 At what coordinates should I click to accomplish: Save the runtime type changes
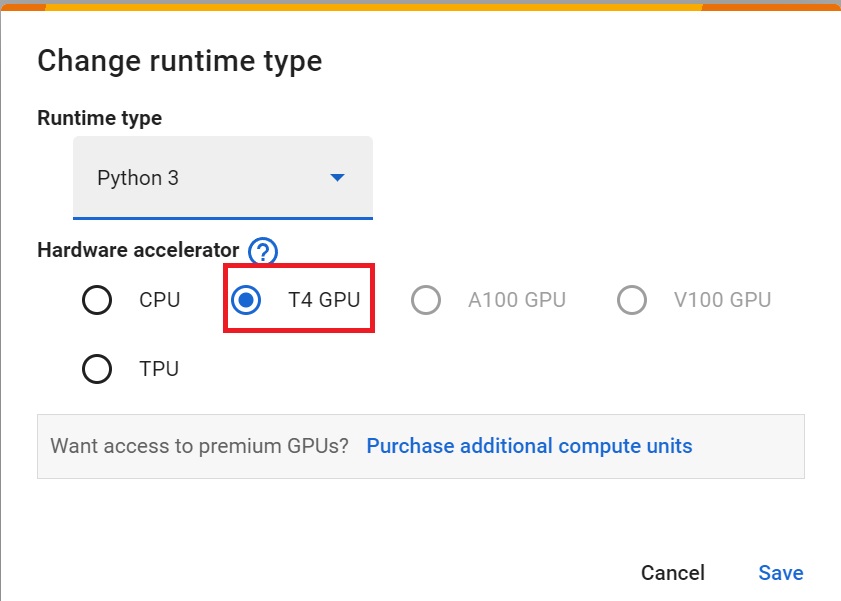(x=780, y=572)
